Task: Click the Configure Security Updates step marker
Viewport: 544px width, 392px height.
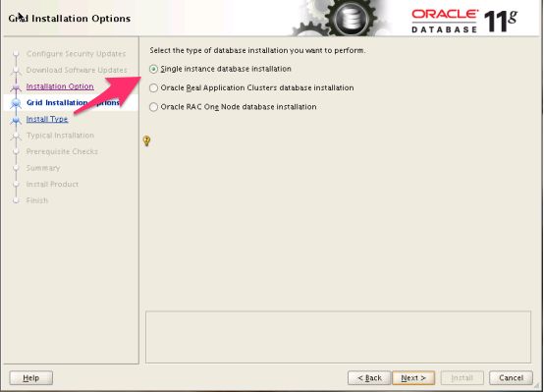Action: (x=16, y=54)
